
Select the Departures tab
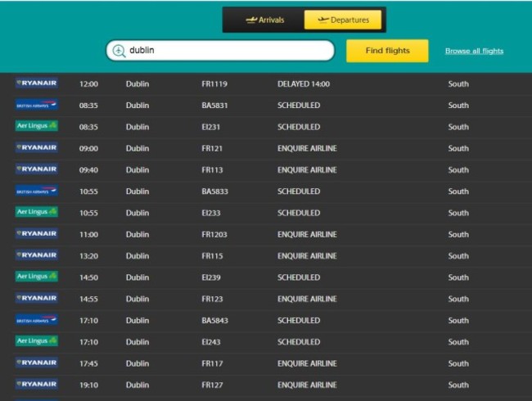[343, 20]
